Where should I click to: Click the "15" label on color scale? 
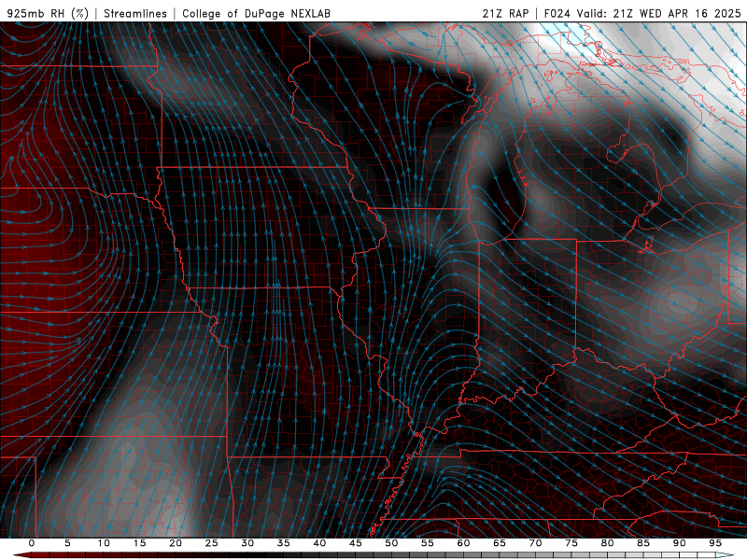(x=139, y=543)
